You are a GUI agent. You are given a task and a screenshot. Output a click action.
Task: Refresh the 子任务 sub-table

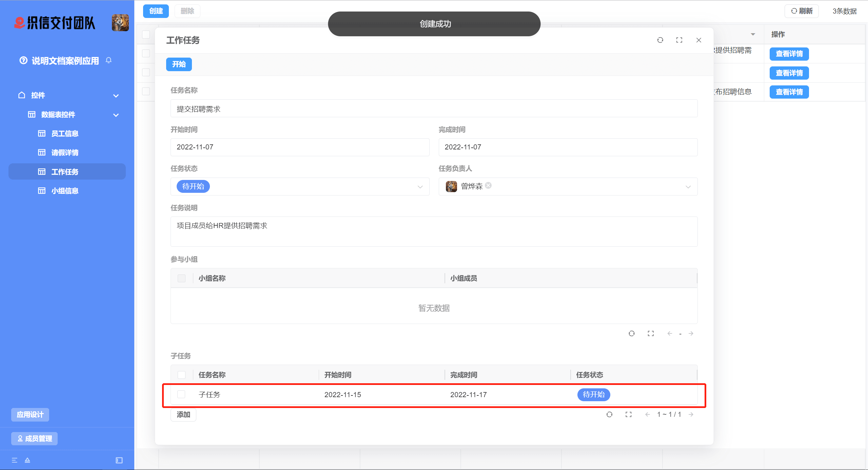pyautogui.click(x=609, y=414)
